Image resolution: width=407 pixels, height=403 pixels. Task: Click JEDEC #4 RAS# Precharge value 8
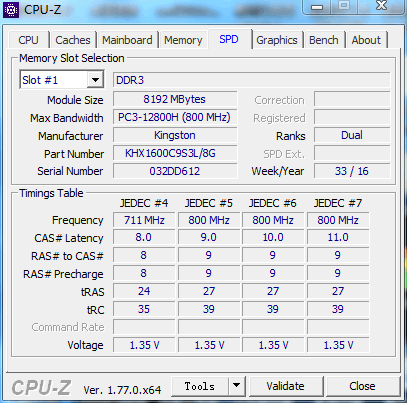click(x=144, y=274)
